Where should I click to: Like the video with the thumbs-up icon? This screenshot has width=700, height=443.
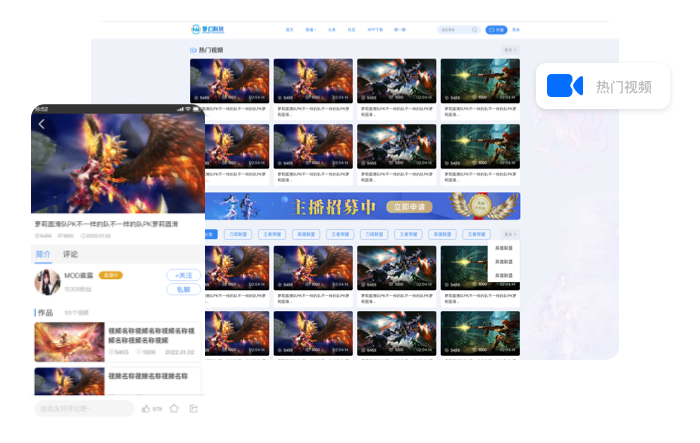146,409
